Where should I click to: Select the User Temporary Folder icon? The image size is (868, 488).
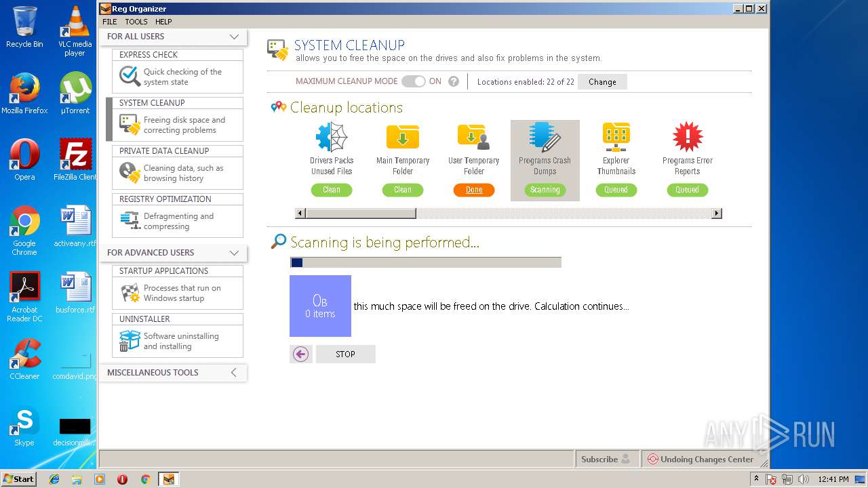pos(473,138)
